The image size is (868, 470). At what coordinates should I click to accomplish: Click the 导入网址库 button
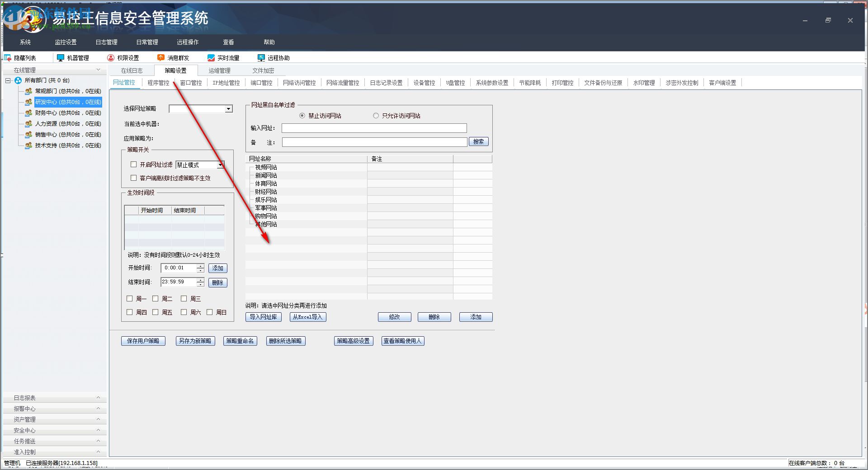264,317
